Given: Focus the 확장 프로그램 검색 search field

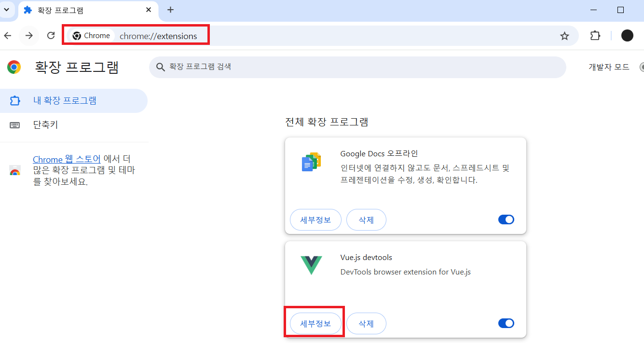Looking at the screenshot, I should pos(357,67).
